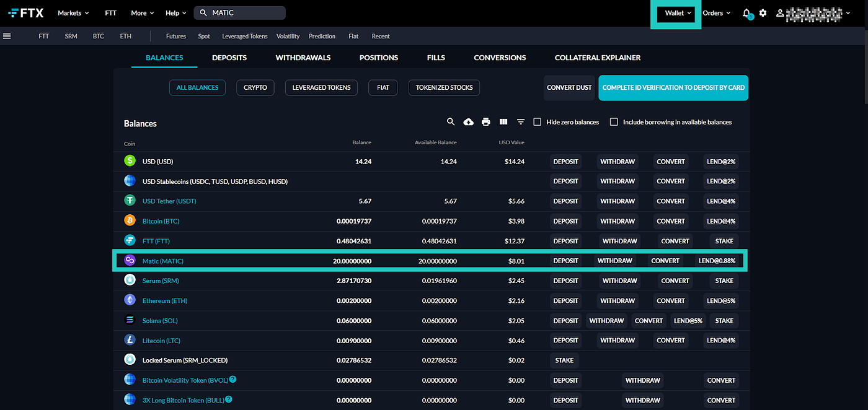Enable Include borrowing in available balances
Viewport: 868px width, 410px height.
pyautogui.click(x=614, y=122)
